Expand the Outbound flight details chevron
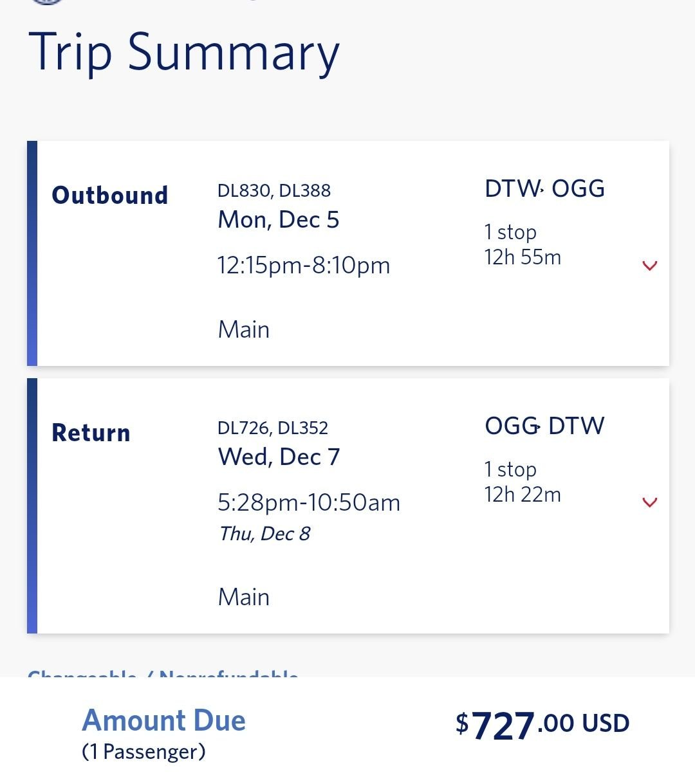The image size is (695, 784). coord(650,265)
